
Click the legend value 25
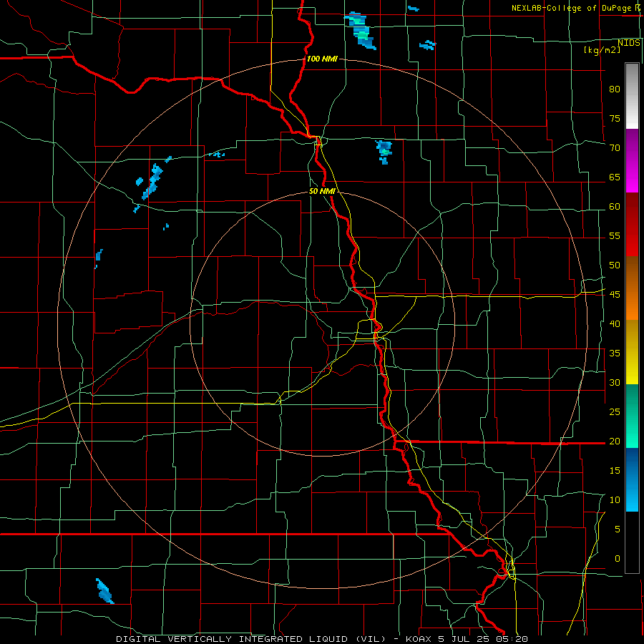click(615, 412)
